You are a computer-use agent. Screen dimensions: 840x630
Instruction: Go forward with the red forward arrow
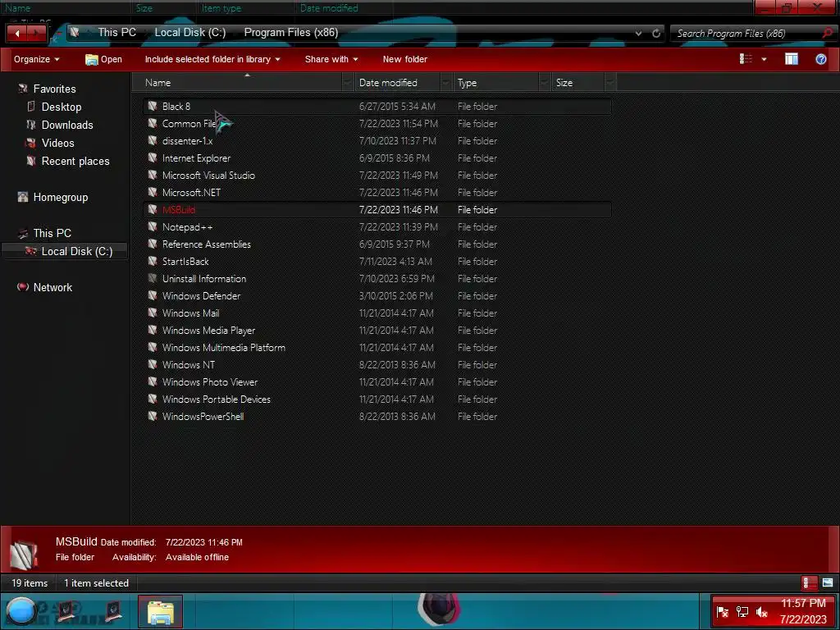pos(36,33)
